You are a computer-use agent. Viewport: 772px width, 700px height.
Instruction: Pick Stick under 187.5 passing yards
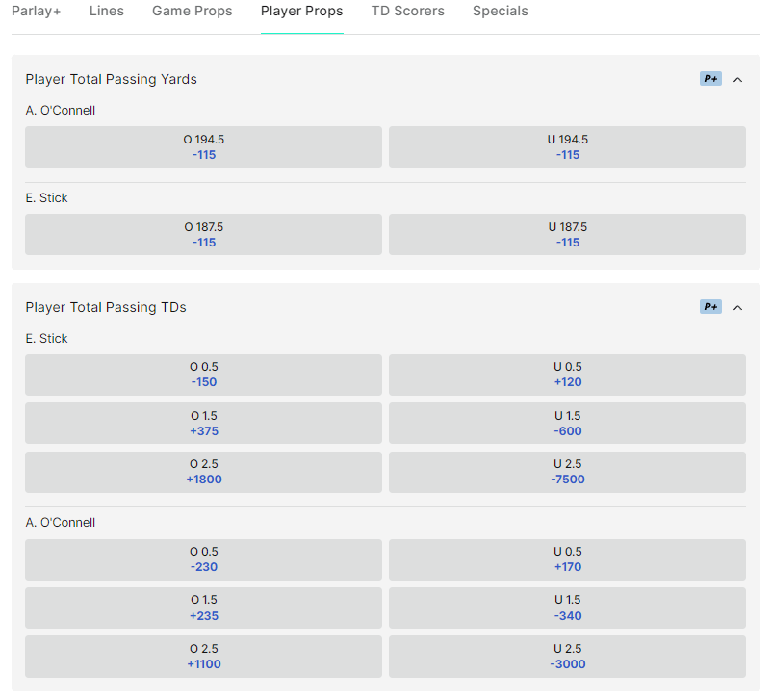point(567,235)
